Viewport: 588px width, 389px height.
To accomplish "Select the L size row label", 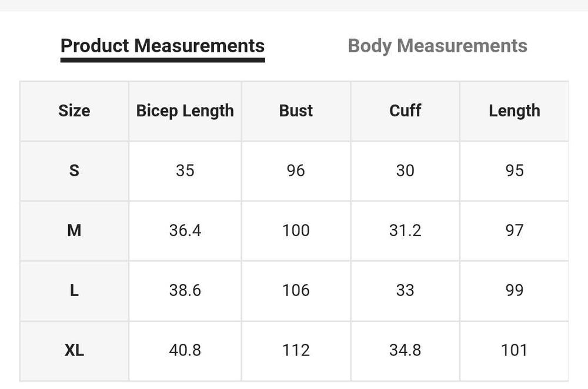I will 74,290.
